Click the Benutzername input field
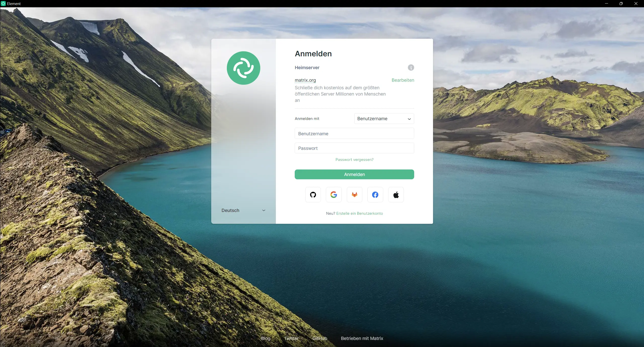The width and height of the screenshot is (644, 347). point(354,133)
